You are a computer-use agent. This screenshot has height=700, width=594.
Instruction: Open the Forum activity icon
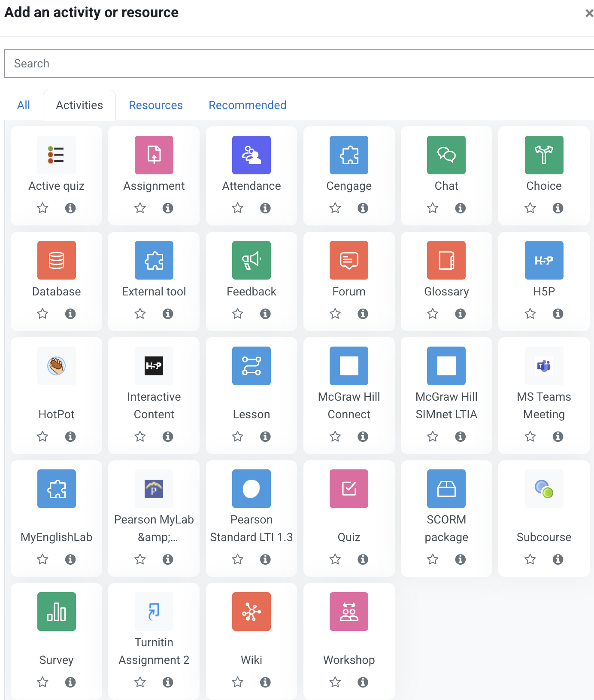[349, 260]
